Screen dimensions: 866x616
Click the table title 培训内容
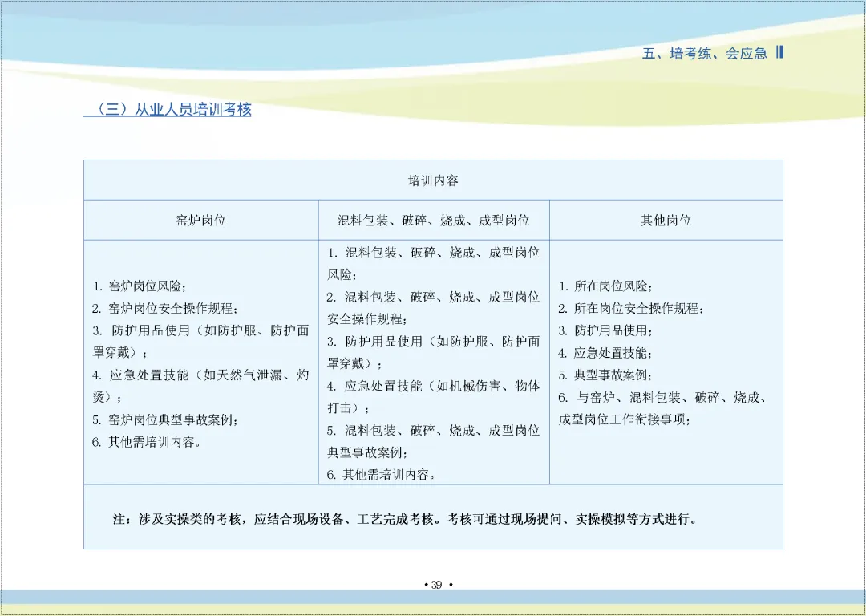click(x=433, y=180)
